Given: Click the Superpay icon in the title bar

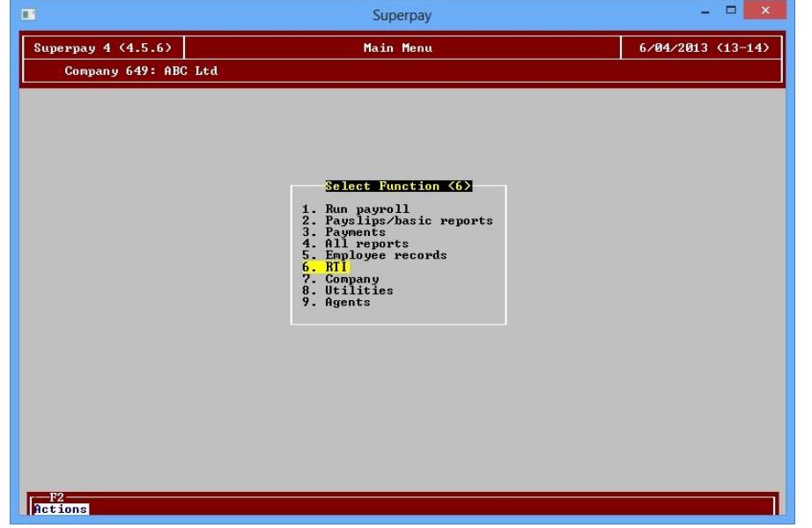Looking at the screenshot, I should [x=27, y=12].
